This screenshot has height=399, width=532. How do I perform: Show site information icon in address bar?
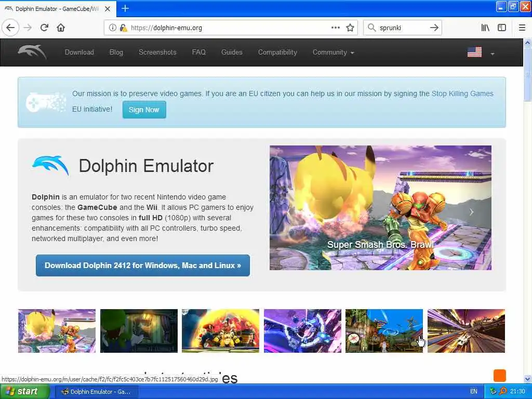pos(112,28)
